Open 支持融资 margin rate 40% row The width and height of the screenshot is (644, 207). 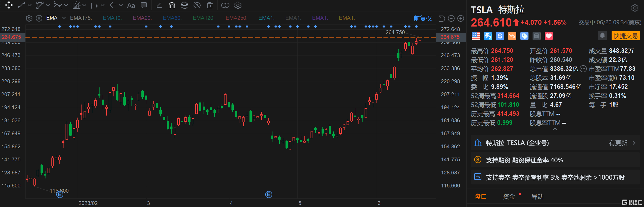(x=555, y=160)
